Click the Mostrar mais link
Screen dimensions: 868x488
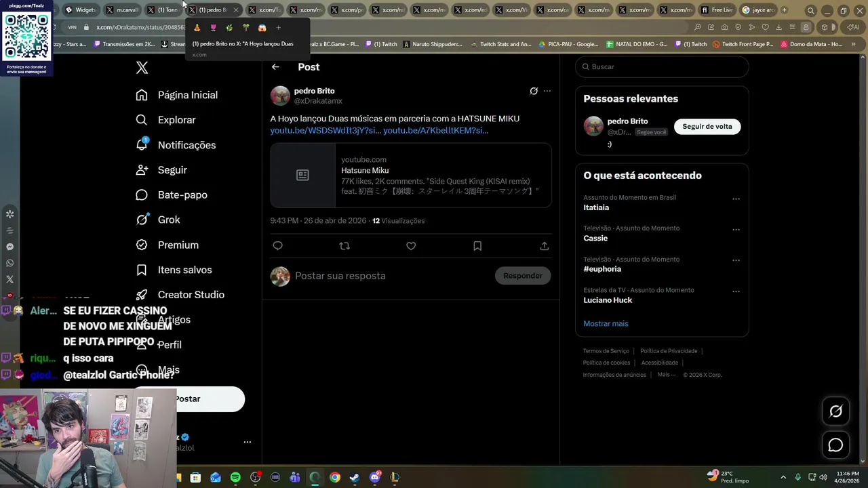[606, 324]
